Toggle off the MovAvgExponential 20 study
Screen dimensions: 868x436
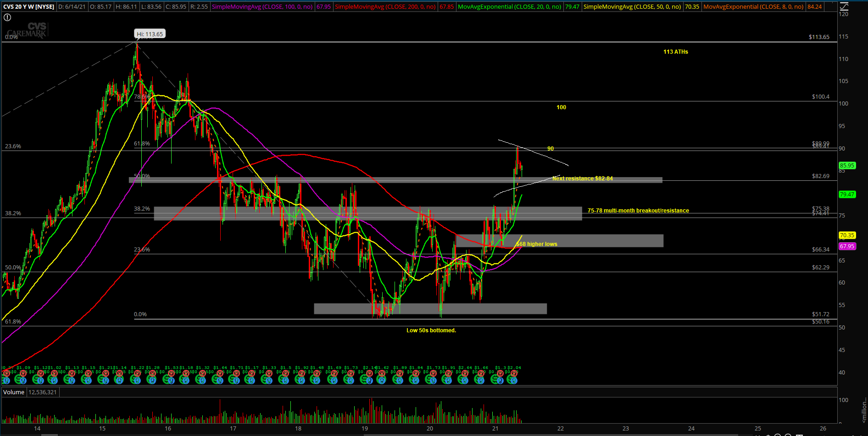(509, 7)
